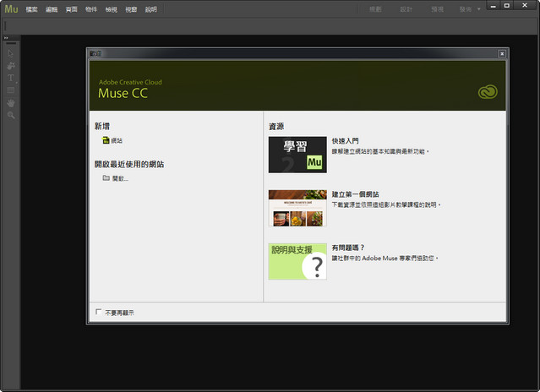Switch to the 設計 mode
Viewport: 540px width, 392px height.
point(406,9)
